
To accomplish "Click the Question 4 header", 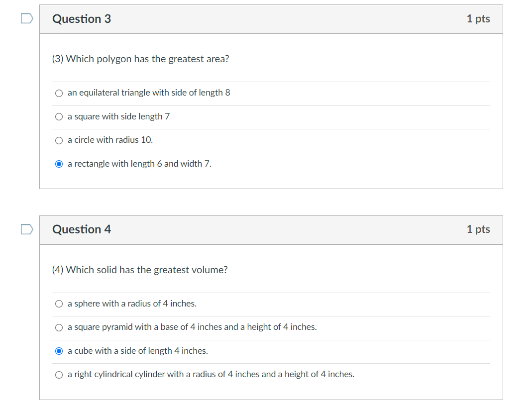I will coord(82,229).
